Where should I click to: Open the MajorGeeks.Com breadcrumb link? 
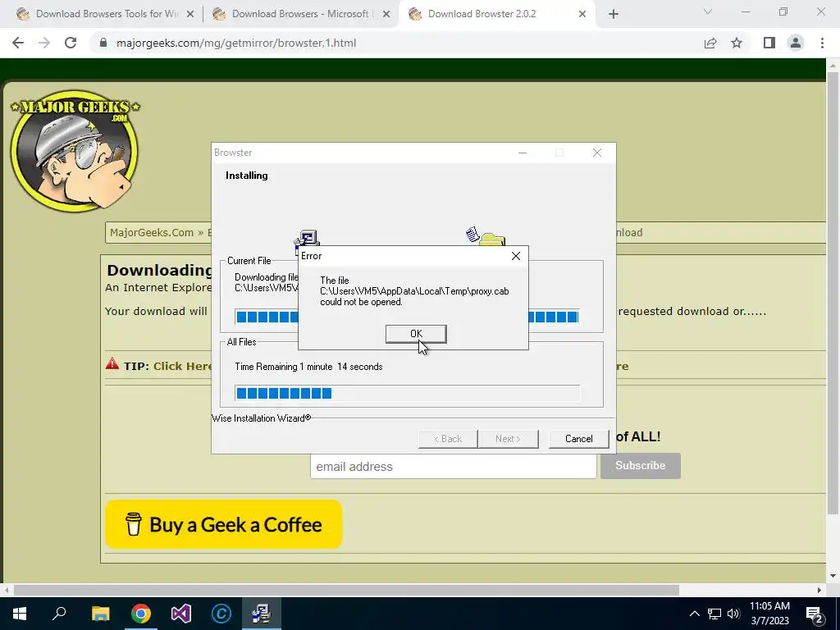(x=152, y=232)
